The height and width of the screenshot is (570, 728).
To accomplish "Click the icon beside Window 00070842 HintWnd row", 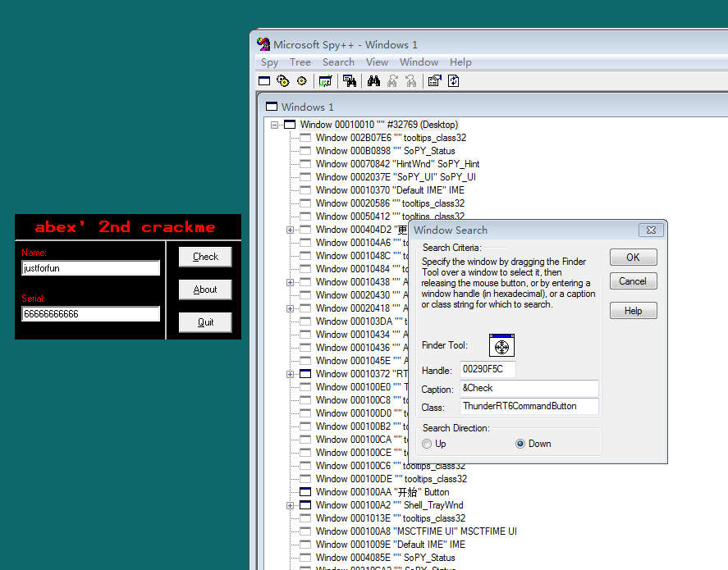I will click(x=305, y=164).
